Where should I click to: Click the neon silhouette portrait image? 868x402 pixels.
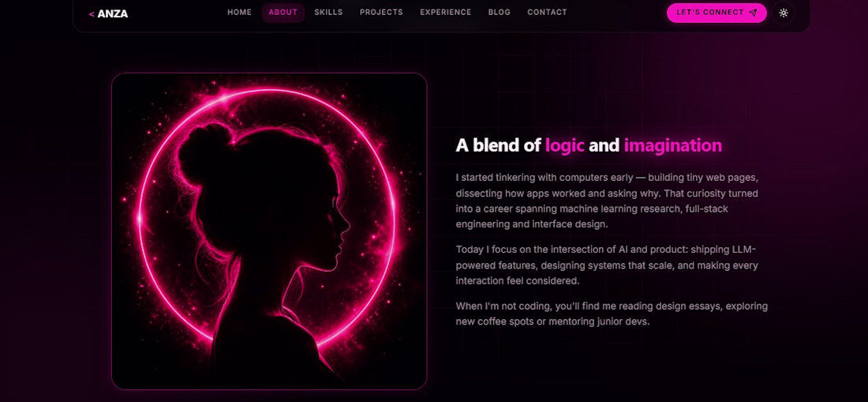pyautogui.click(x=269, y=231)
